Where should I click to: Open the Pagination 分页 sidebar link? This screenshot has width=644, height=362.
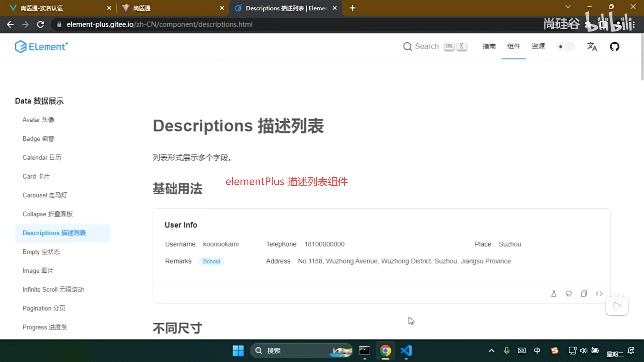(44, 308)
